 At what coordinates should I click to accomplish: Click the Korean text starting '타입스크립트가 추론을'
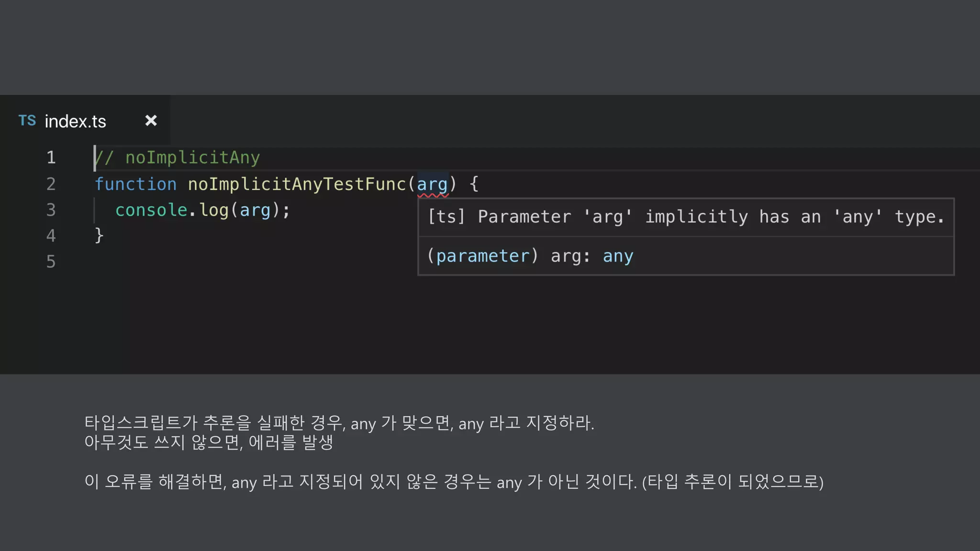point(339,423)
